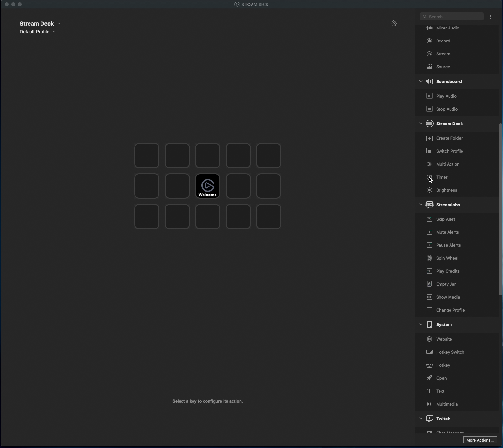Choose the Multi Action icon

tap(429, 164)
